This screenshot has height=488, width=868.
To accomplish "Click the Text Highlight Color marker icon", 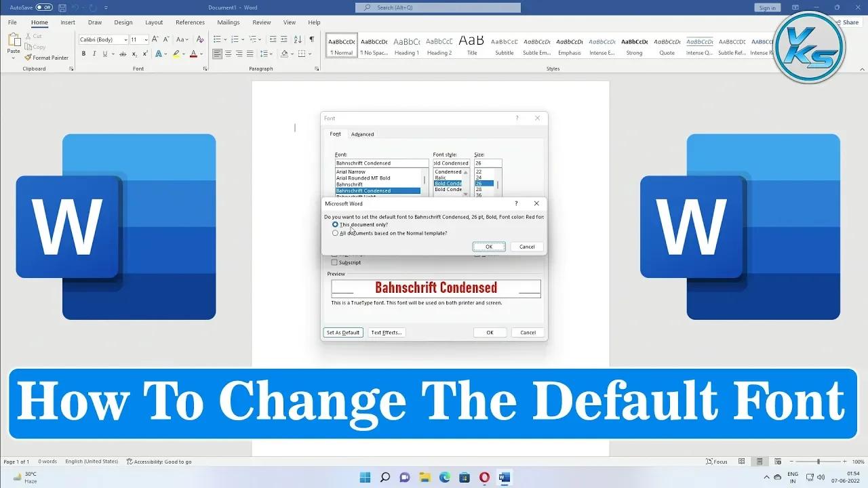I will (176, 54).
